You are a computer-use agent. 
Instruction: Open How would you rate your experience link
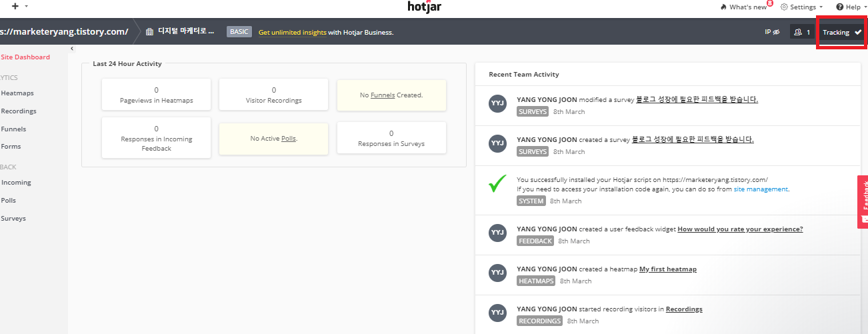(x=740, y=229)
